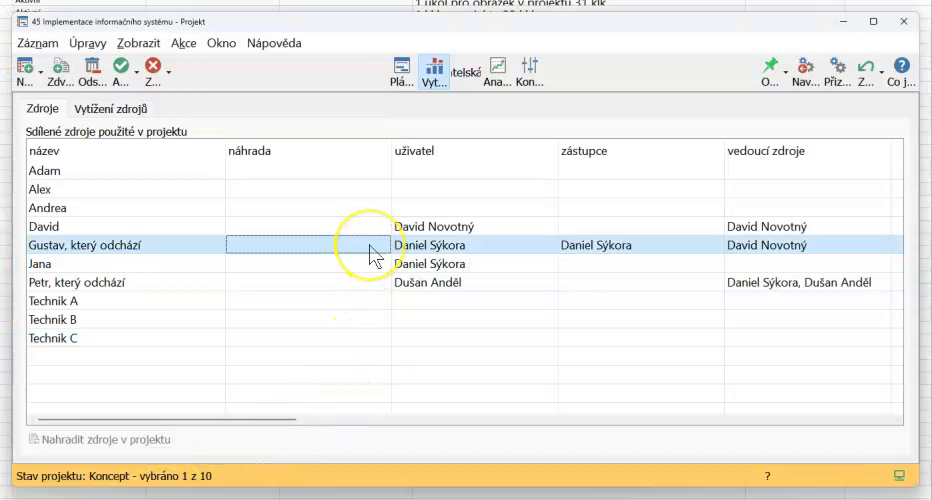The image size is (932, 500).
Task: Click the new record (N...) toolbar icon
Action: click(25, 67)
